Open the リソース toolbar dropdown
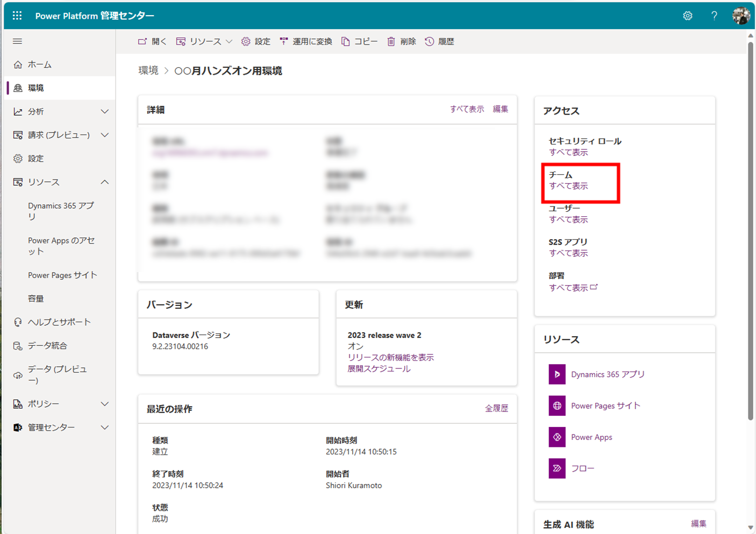 point(204,41)
